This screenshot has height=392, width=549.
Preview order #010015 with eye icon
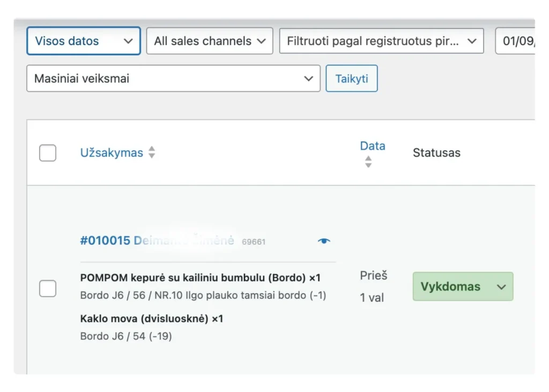tap(324, 241)
